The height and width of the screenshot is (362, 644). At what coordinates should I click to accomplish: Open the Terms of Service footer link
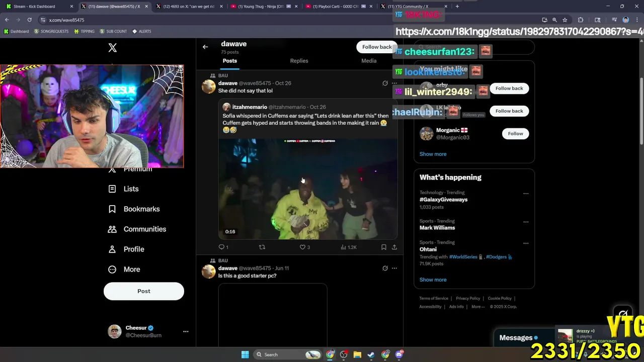(434, 299)
